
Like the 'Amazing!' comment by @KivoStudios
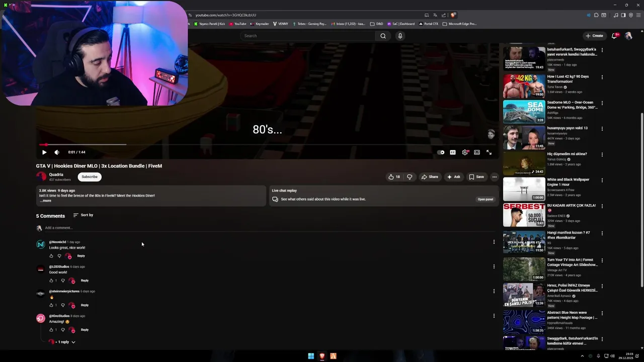tap(51, 330)
